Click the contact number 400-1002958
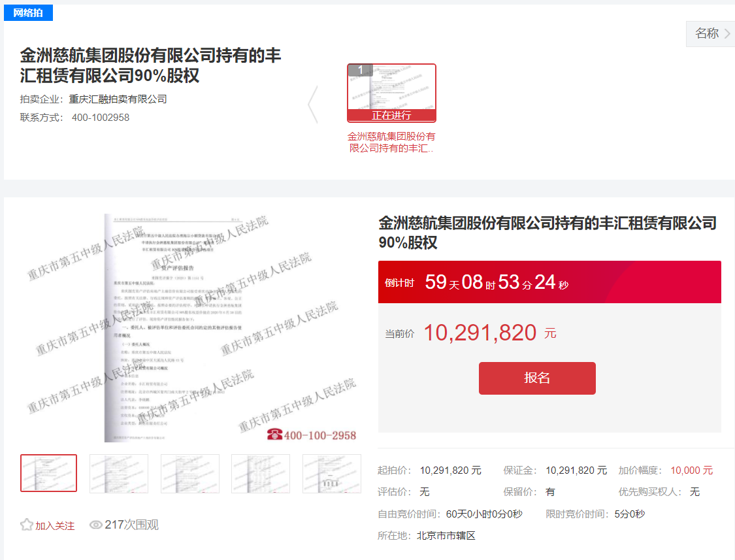This screenshot has width=735, height=560. (x=101, y=118)
